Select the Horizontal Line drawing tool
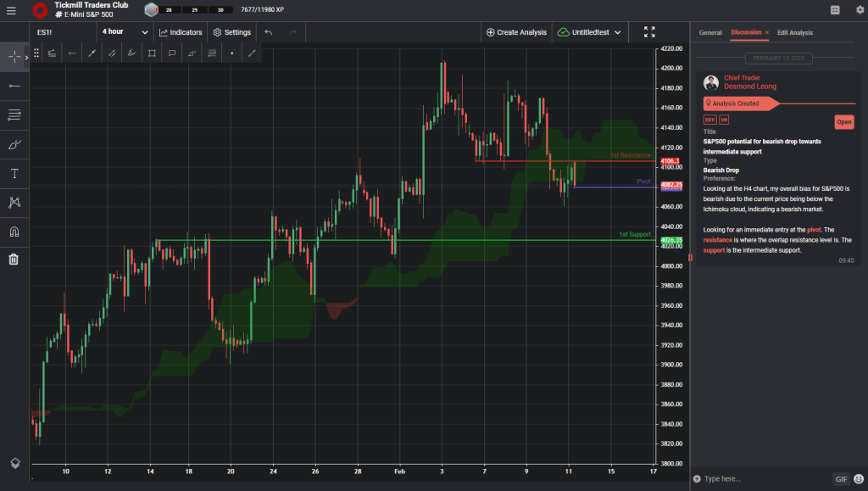This screenshot has width=868, height=491. pos(14,85)
